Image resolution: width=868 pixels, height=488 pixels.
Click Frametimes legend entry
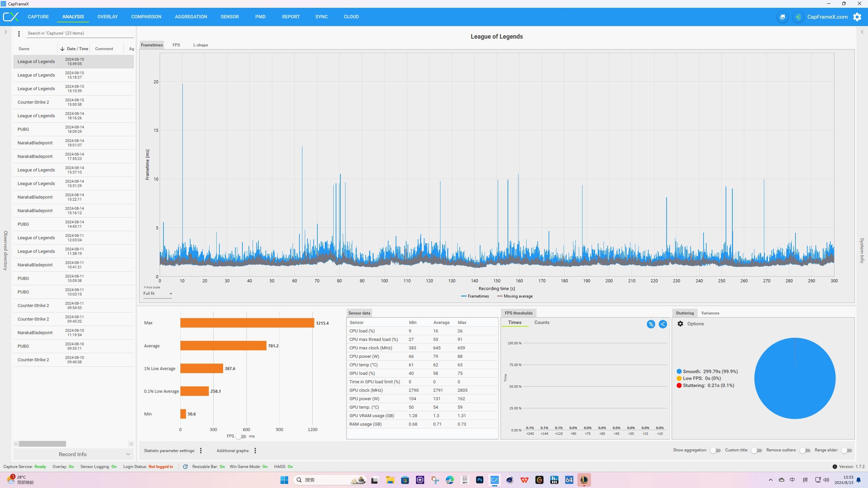pyautogui.click(x=475, y=296)
